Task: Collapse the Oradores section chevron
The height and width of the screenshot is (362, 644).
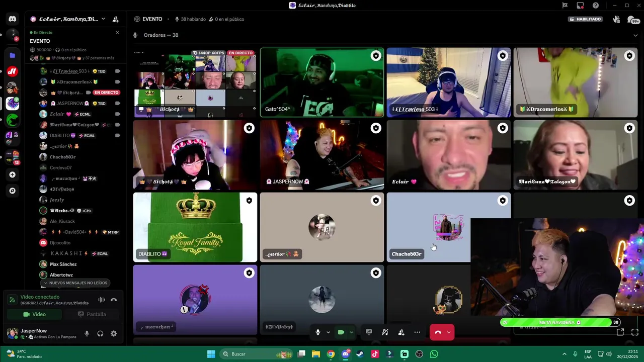Action: [635, 35]
